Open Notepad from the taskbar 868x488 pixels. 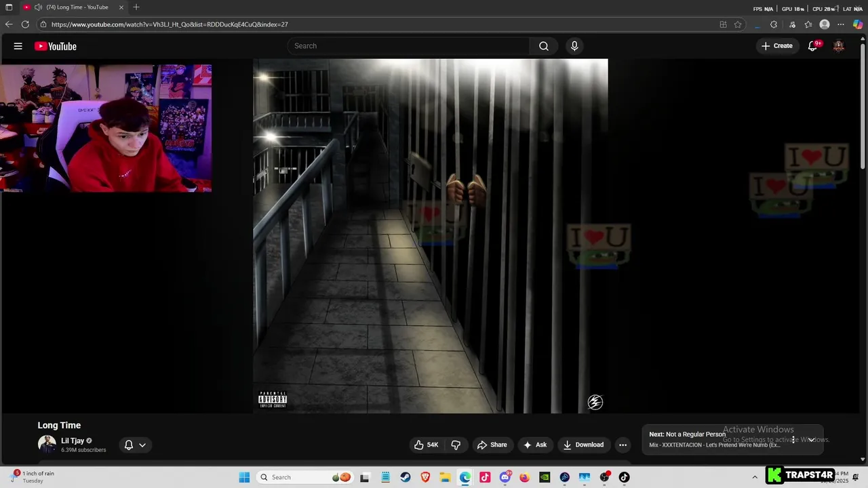(x=385, y=477)
